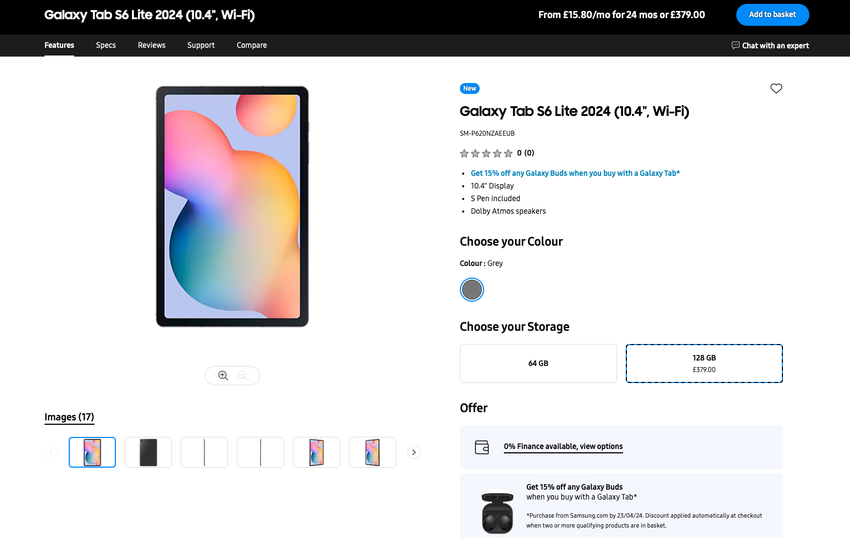Open the Specs tab

point(106,45)
